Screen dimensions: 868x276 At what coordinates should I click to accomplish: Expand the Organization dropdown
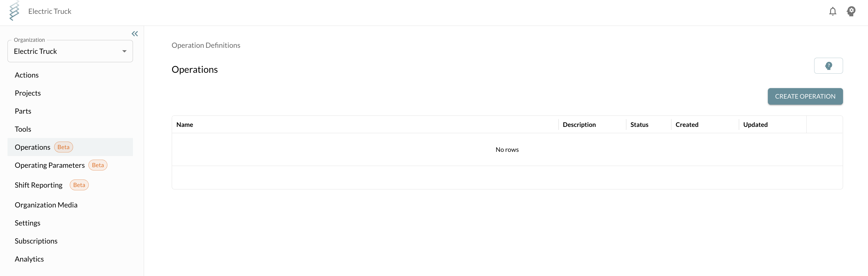point(70,51)
